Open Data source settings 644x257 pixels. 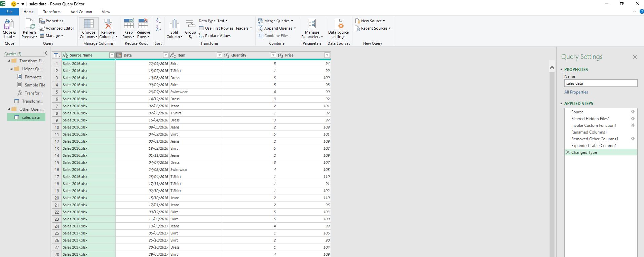tap(338, 25)
